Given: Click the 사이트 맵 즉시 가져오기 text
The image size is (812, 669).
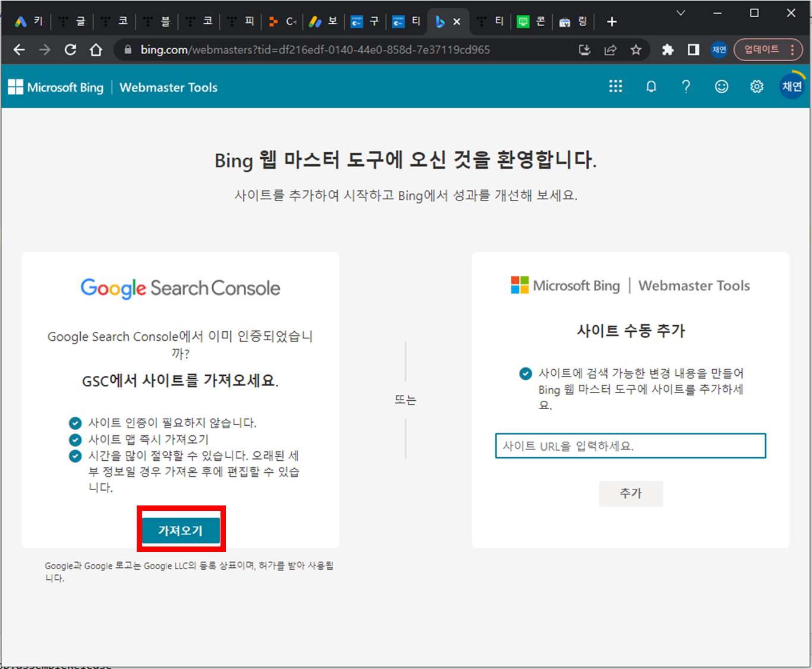Looking at the screenshot, I should (x=149, y=439).
